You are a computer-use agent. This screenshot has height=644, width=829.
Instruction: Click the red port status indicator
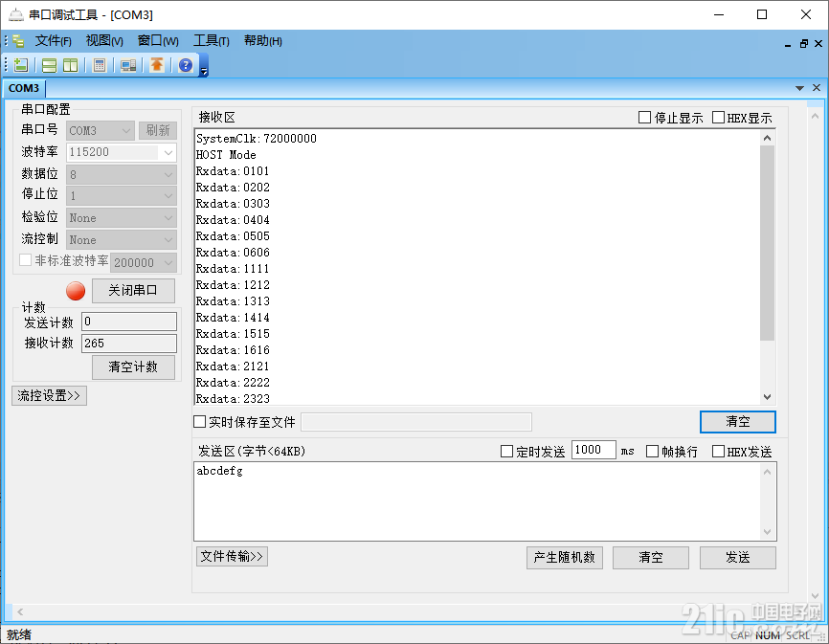point(76,291)
